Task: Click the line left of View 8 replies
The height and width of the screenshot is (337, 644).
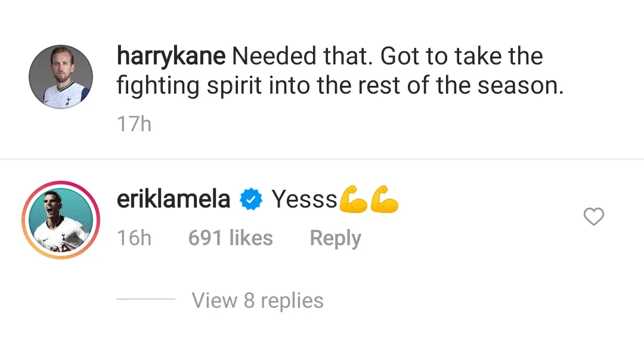Action: point(145,299)
